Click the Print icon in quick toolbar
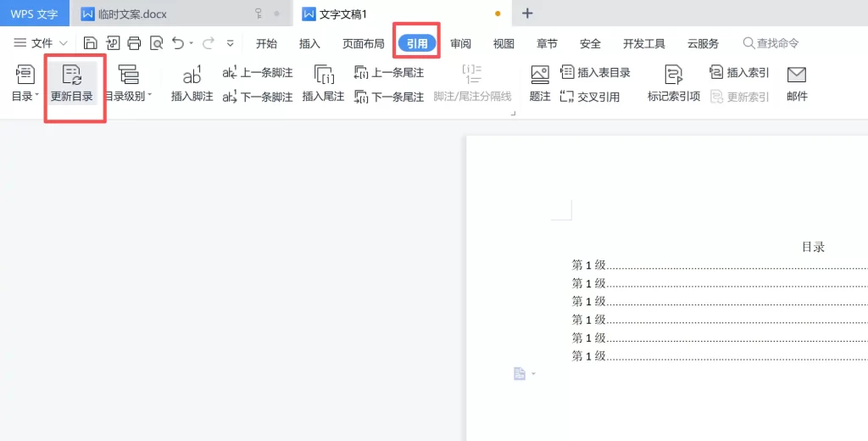This screenshot has width=868, height=441. coord(134,43)
